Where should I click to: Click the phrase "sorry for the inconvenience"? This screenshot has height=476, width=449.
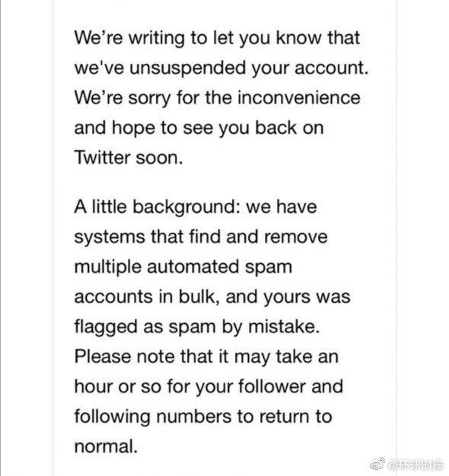[244, 98]
